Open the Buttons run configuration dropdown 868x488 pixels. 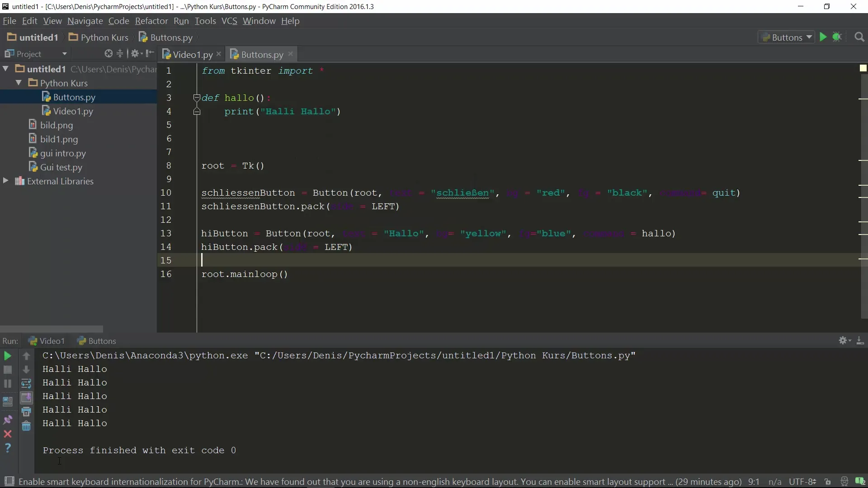coord(787,37)
